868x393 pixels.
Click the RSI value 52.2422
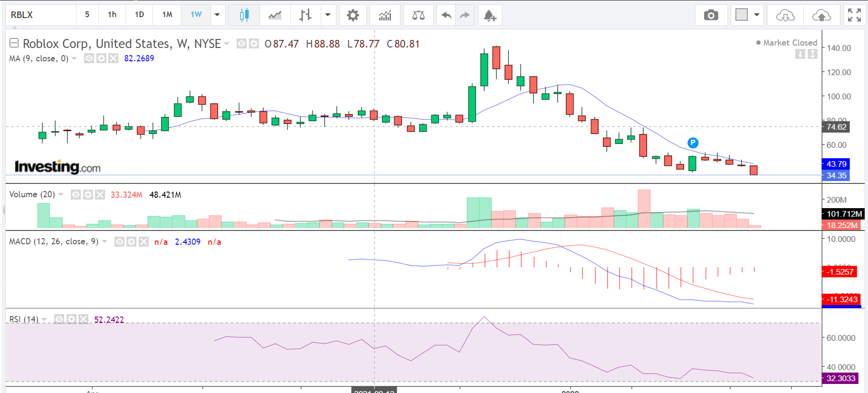pos(109,320)
